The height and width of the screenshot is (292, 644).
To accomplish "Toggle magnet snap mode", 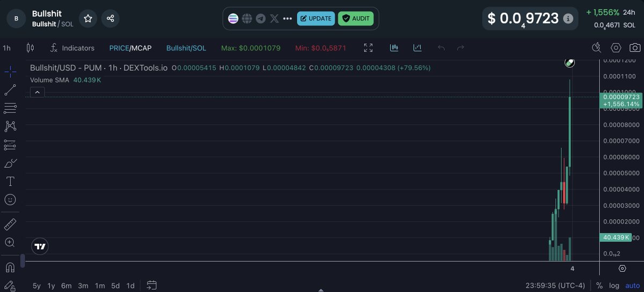I will tap(10, 267).
